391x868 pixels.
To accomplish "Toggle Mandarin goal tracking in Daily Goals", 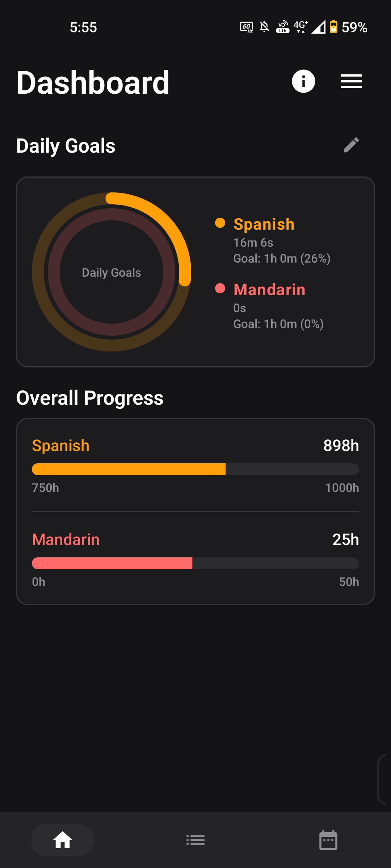I will pos(269,289).
